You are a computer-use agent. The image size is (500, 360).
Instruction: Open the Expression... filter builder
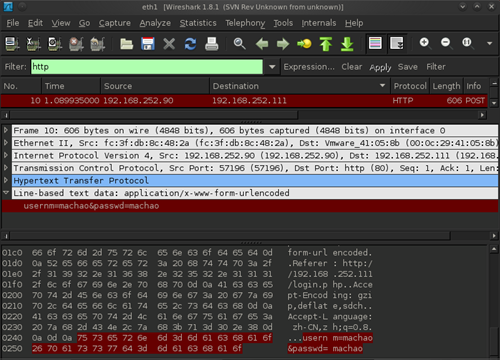tap(309, 67)
